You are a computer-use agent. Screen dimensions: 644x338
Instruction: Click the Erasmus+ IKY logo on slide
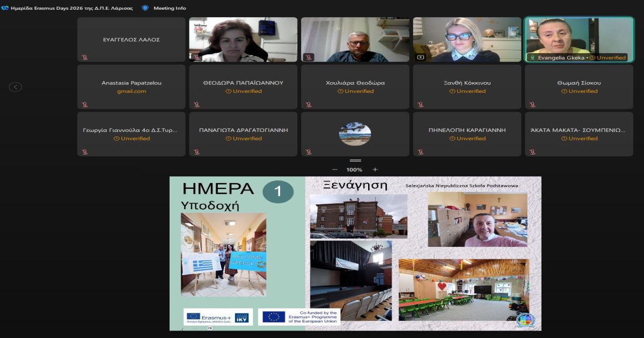coord(218,317)
